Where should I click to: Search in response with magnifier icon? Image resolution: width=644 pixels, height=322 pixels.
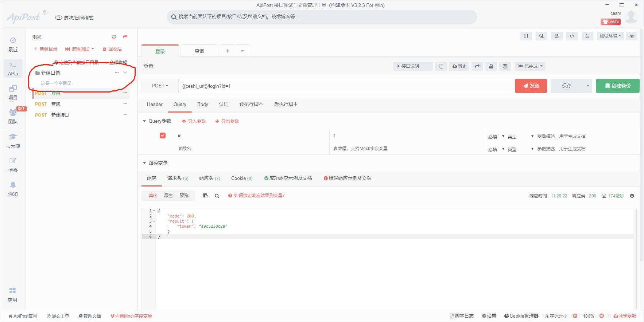(217, 196)
